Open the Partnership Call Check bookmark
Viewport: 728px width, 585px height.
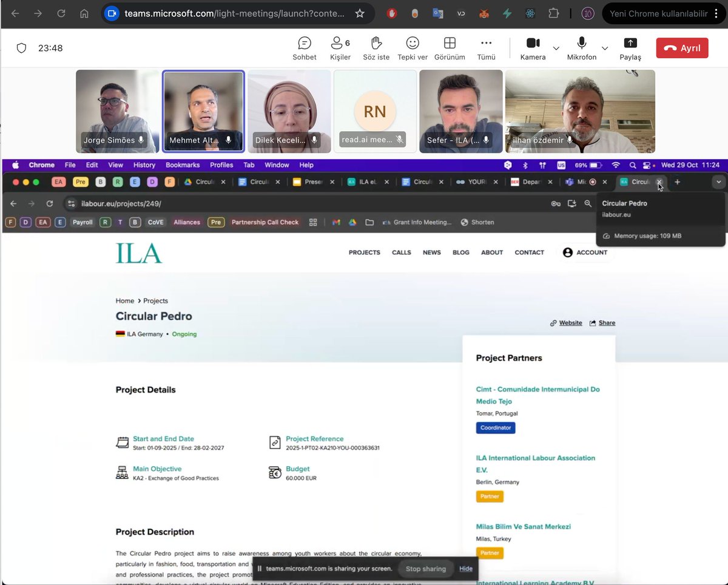tap(265, 222)
